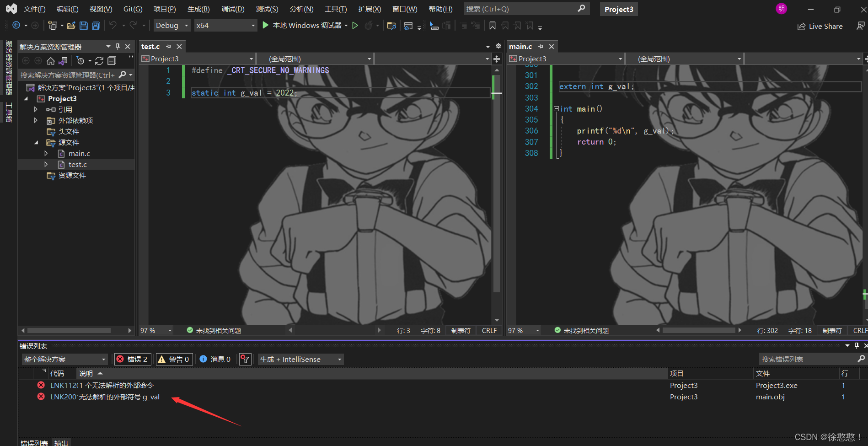The height and width of the screenshot is (446, 868).
Task: Expand the main.c tree node
Action: click(46, 153)
